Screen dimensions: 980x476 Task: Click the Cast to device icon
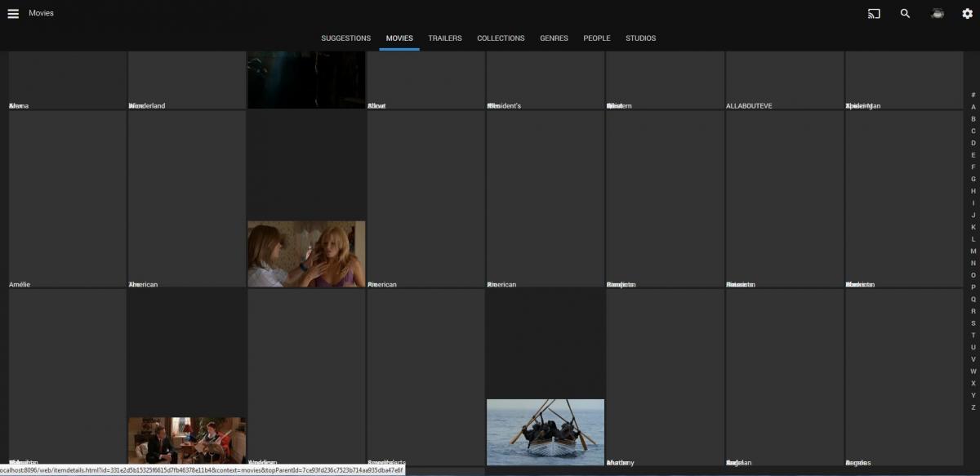point(874,13)
